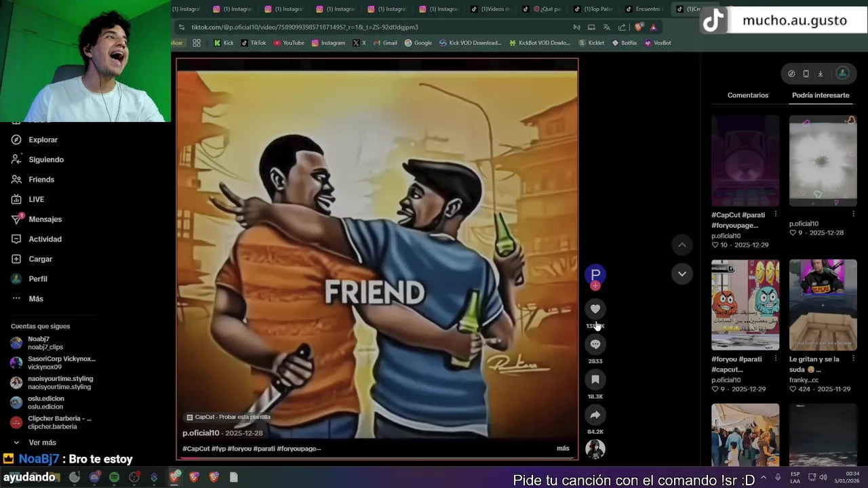Open profile avatar in top right pill
Image resolution: width=868 pixels, height=488 pixels.
[x=843, y=73]
